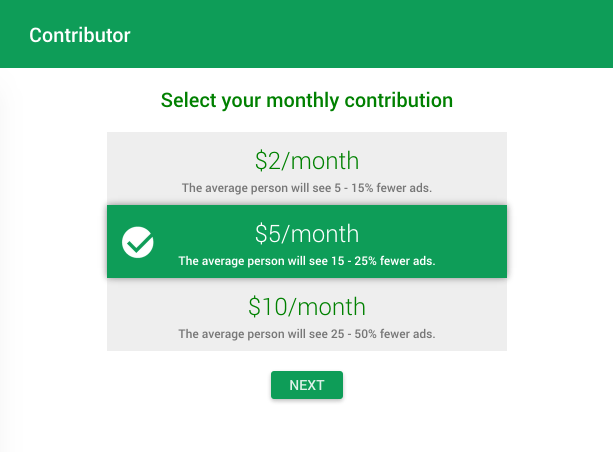Choose the $5/month contribution tier

pos(306,242)
